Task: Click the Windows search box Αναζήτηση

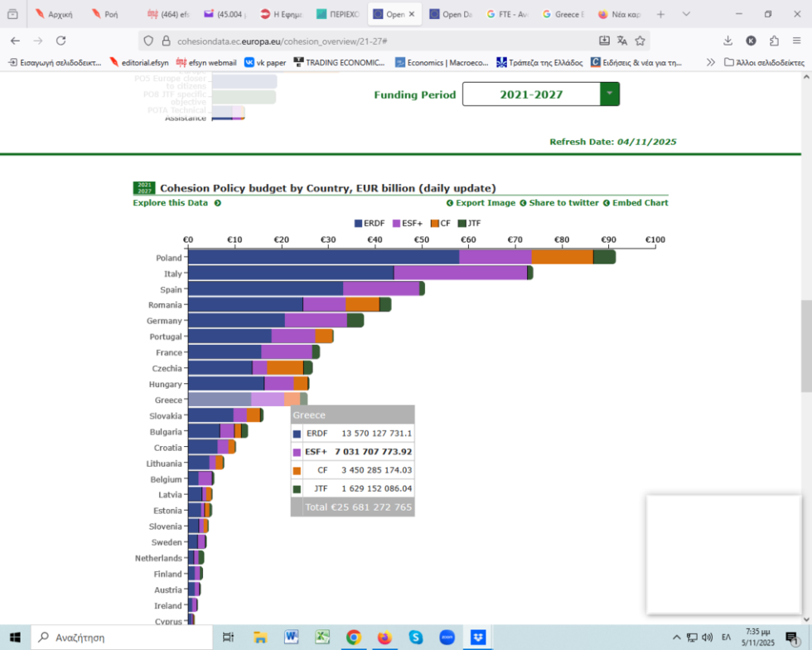Action: tap(123, 637)
